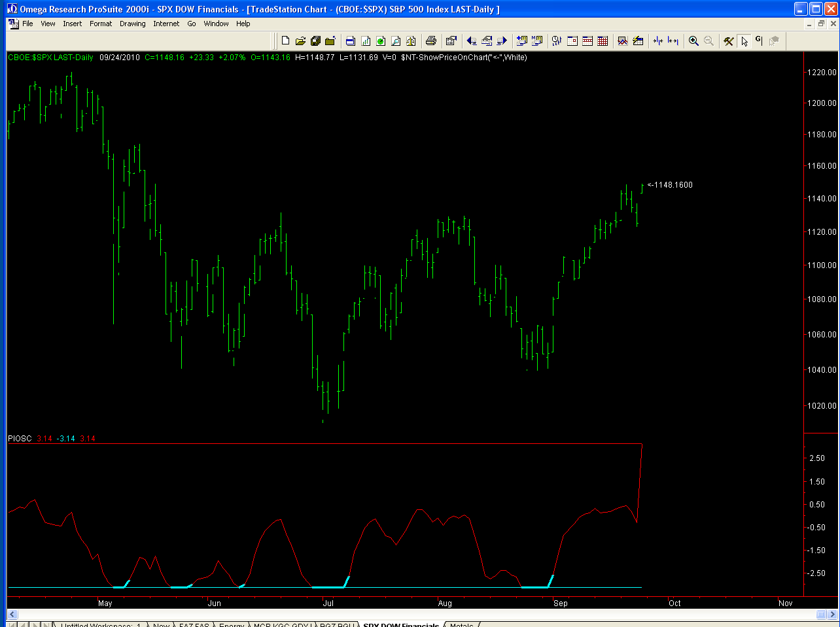This screenshot has height=627, width=840.
Task: Switch to the Metals workspace tab
Action: [x=461, y=624]
